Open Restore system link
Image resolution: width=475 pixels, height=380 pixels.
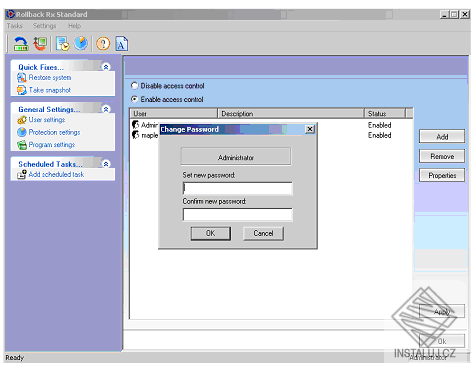50,78
